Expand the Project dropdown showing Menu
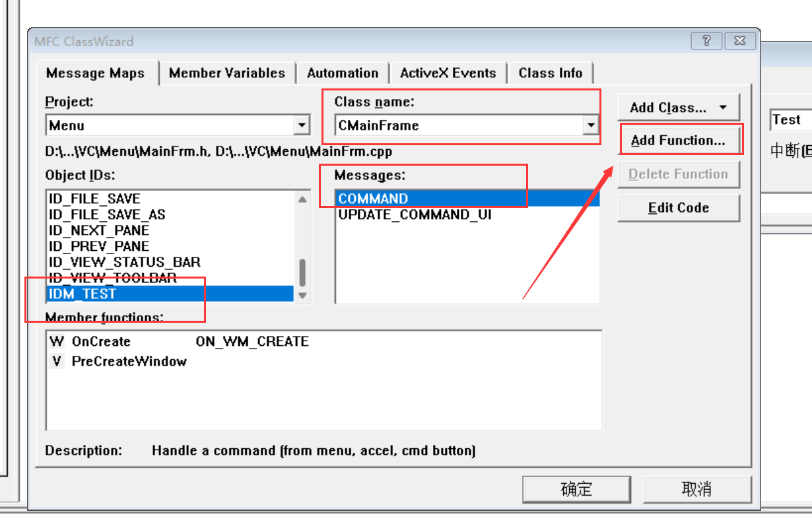Viewport: 812px width, 532px height. click(x=302, y=125)
